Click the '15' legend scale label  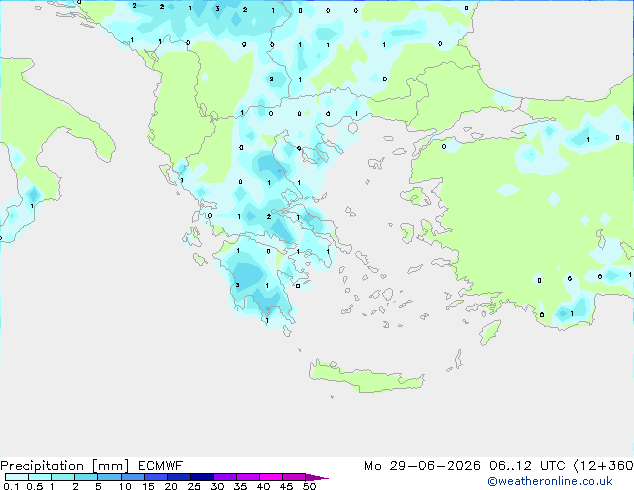148,486
